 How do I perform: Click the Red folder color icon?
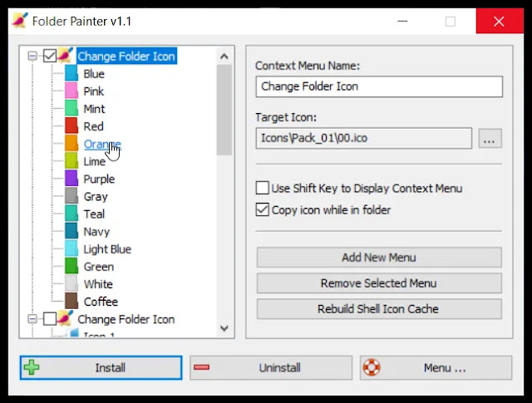point(71,126)
